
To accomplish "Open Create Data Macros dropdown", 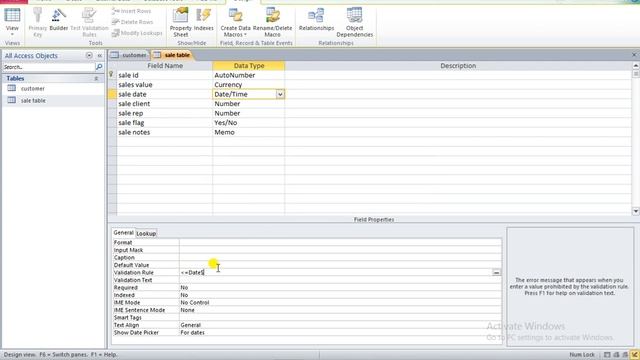I will 236,22.
